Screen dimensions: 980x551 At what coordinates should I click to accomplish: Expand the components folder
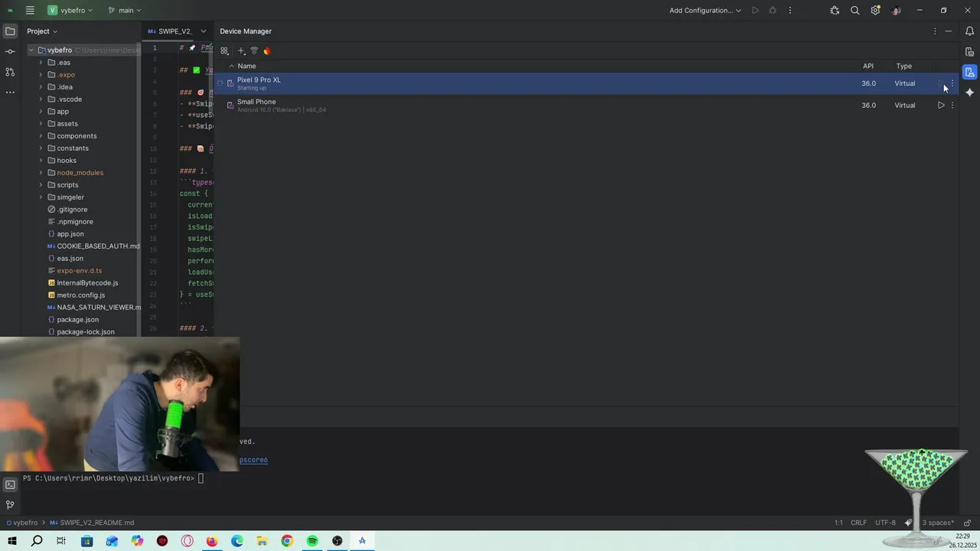coord(41,136)
